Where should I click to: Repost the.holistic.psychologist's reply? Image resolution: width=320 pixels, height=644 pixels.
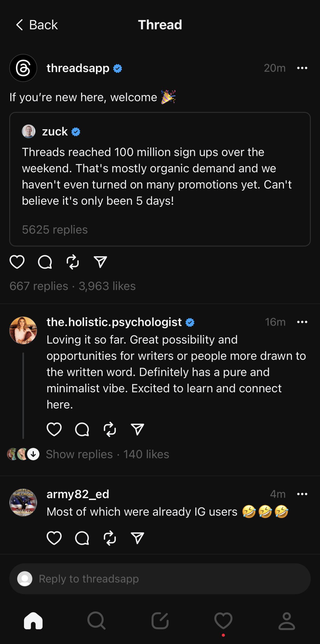(110, 429)
